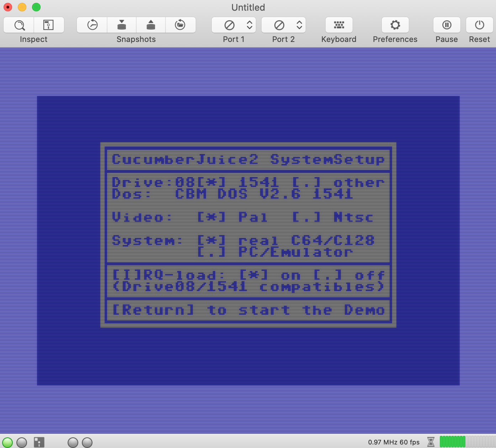Click '[Return] to start the Demo' line
Screen dimensions: 496x448
point(248,310)
